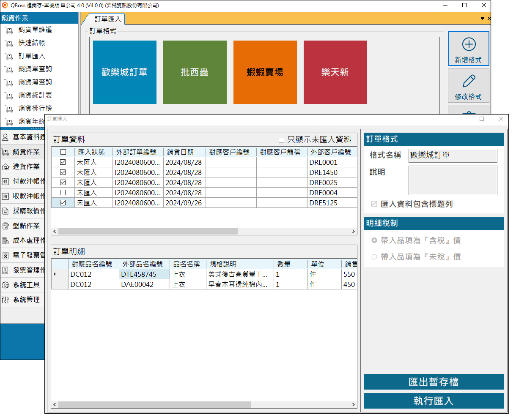
Task: Uncheck the order row with customer DRE0025
Action: coord(63,183)
